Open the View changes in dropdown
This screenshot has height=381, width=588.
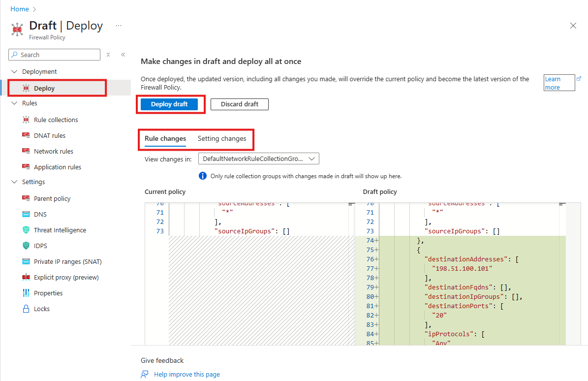point(259,159)
